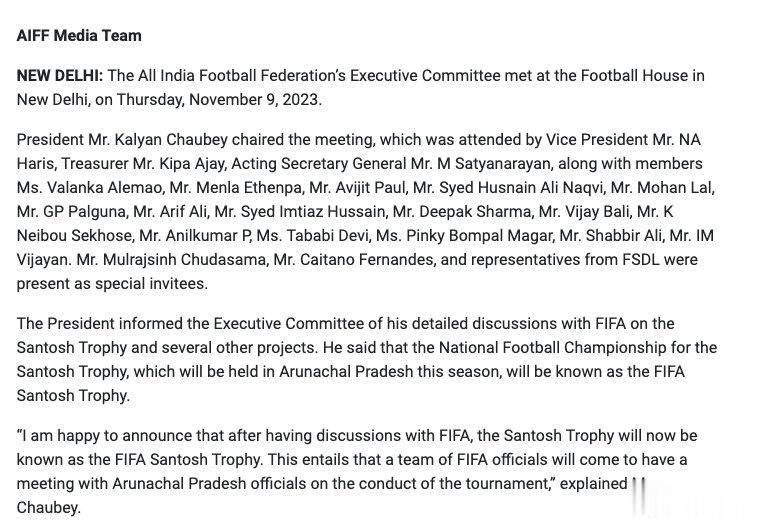Click the name Ms. Valanka Alemao
This screenshot has height=523, width=765.
point(90,187)
